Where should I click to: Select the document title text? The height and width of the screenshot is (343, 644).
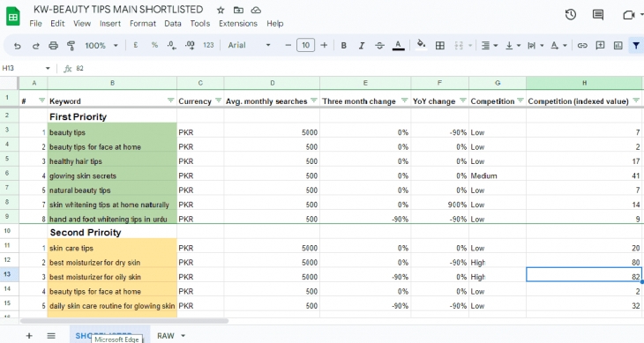tap(118, 10)
